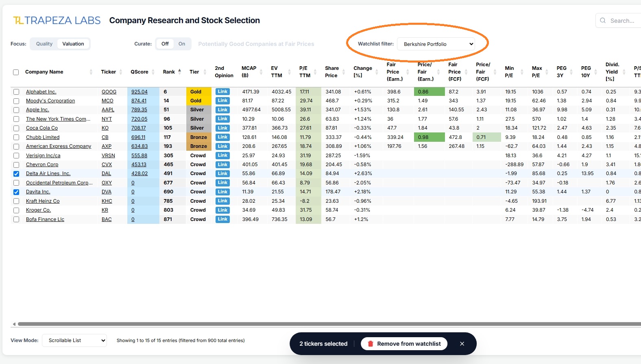Check the Alphabet Inc. row checkbox
Screen dimensions: 641x364
coord(16,92)
